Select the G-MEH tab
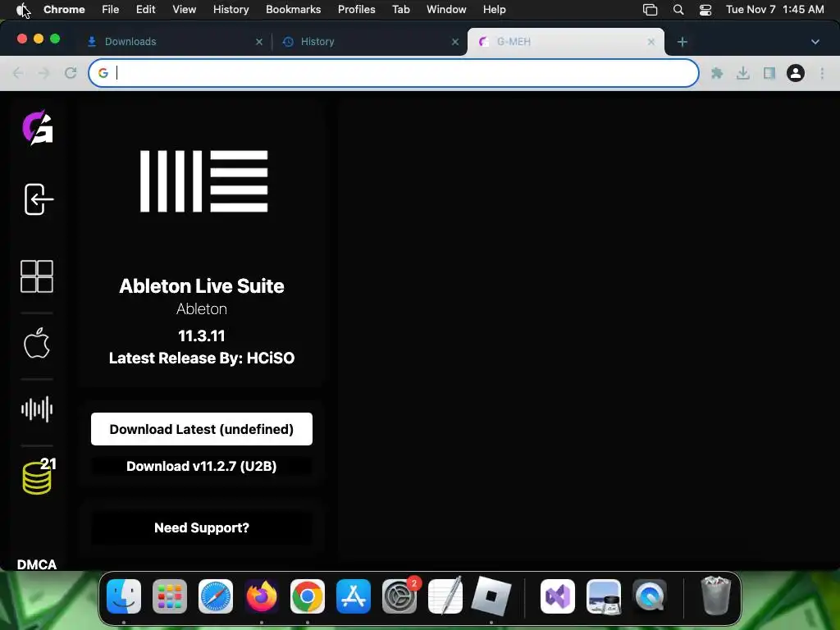The height and width of the screenshot is (630, 840). click(x=565, y=42)
